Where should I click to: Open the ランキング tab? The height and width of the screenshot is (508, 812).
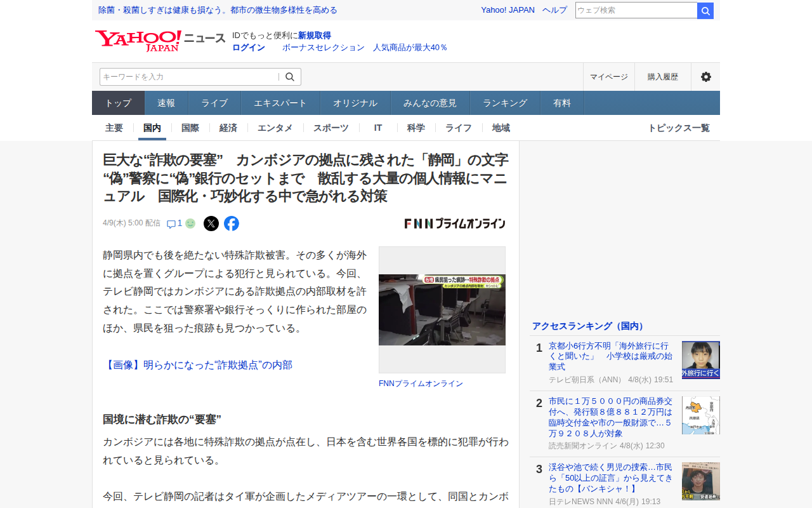point(505,103)
